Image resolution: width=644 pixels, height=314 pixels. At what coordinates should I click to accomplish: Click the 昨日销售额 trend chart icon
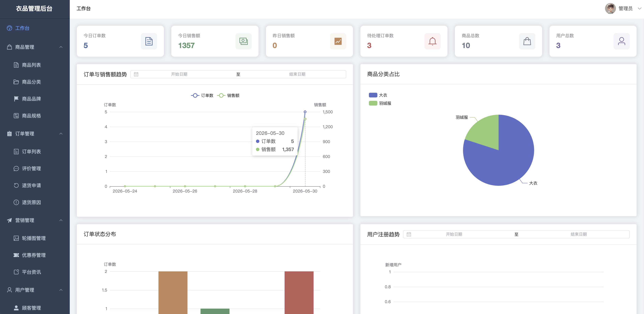(338, 41)
